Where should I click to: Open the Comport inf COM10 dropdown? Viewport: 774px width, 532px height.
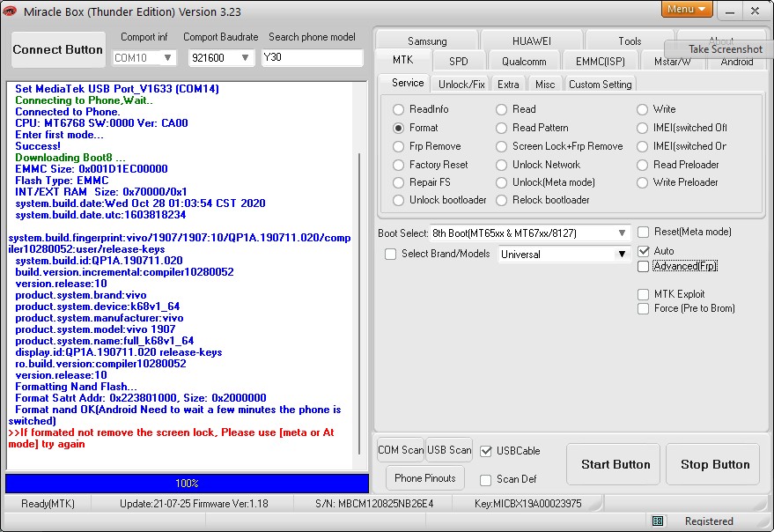pos(144,58)
